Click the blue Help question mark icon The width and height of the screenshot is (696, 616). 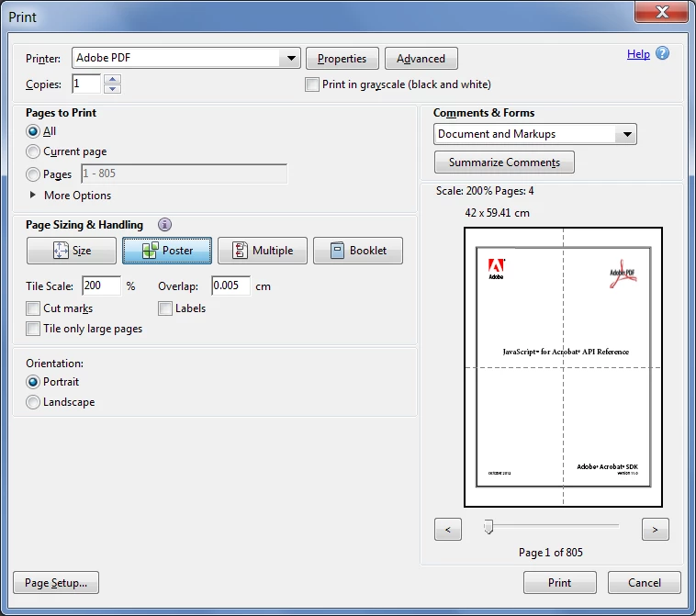click(x=662, y=53)
